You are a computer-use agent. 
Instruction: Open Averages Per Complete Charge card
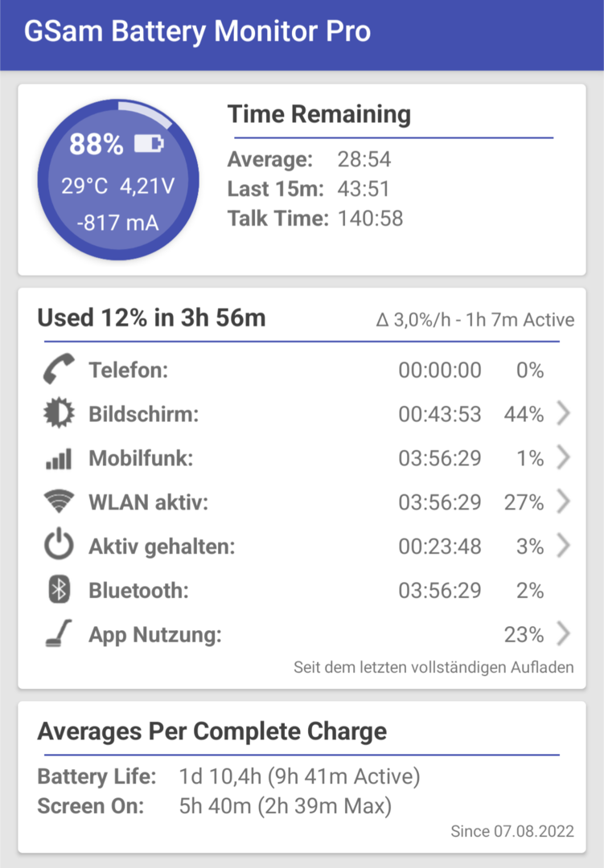tap(302, 777)
